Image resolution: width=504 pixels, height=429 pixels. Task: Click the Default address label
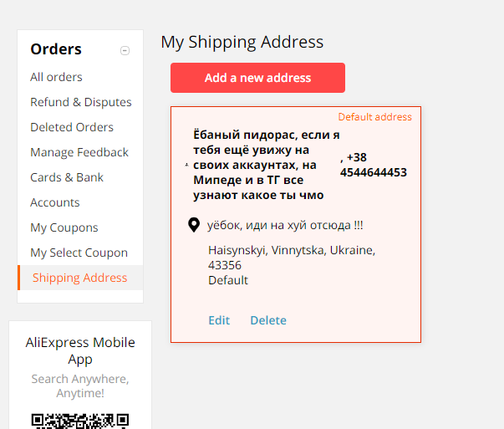tap(374, 117)
